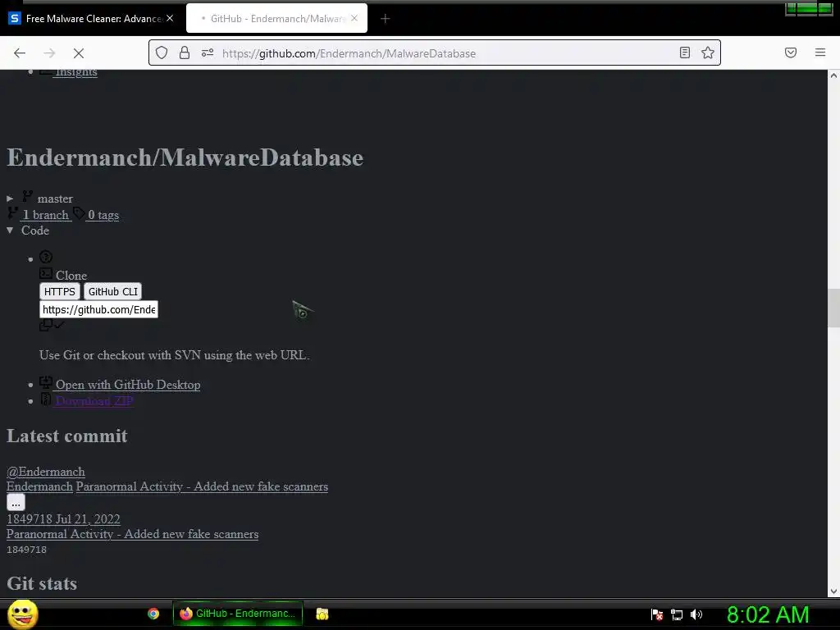This screenshot has width=840, height=630.
Task: Click the network tray icon
Action: click(x=677, y=614)
